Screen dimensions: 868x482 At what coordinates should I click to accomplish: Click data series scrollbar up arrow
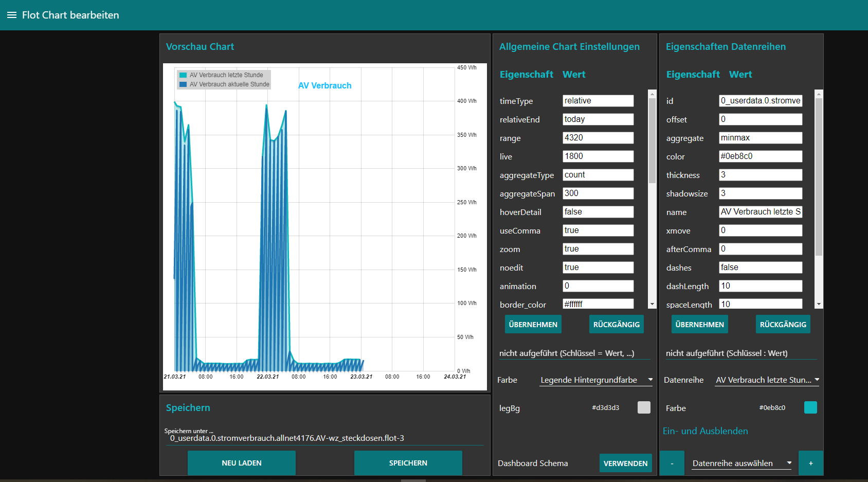click(x=819, y=94)
